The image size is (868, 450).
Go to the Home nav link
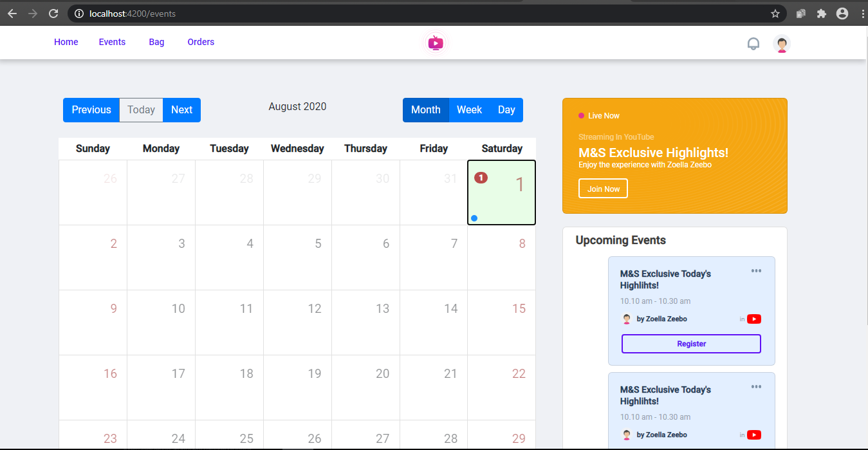(x=66, y=42)
